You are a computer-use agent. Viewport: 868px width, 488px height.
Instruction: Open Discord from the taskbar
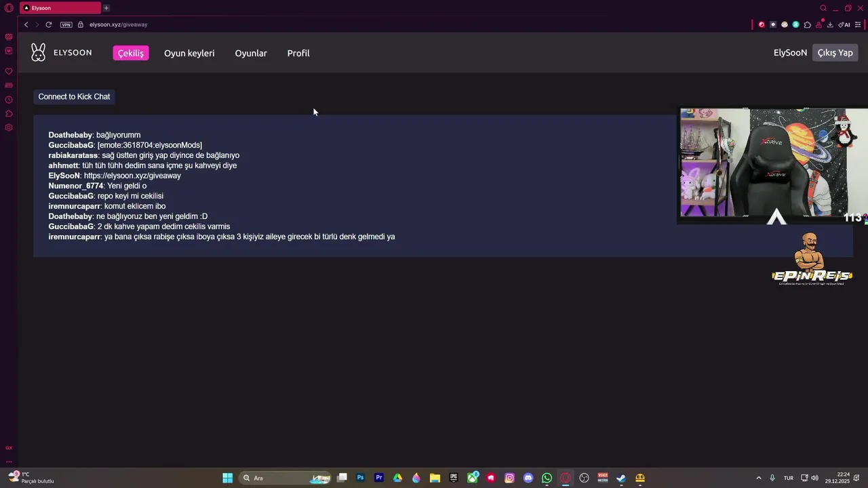pos(528,478)
